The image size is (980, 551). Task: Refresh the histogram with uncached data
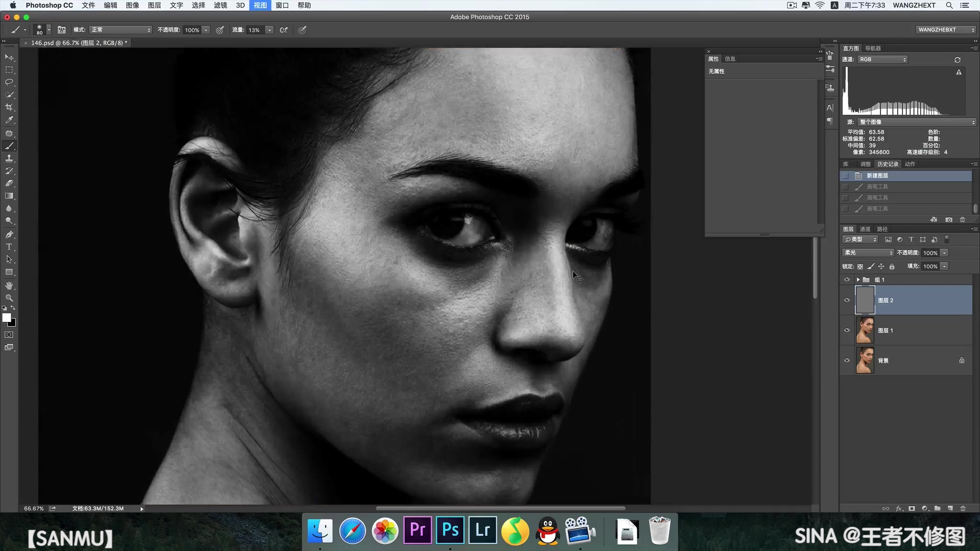[958, 60]
